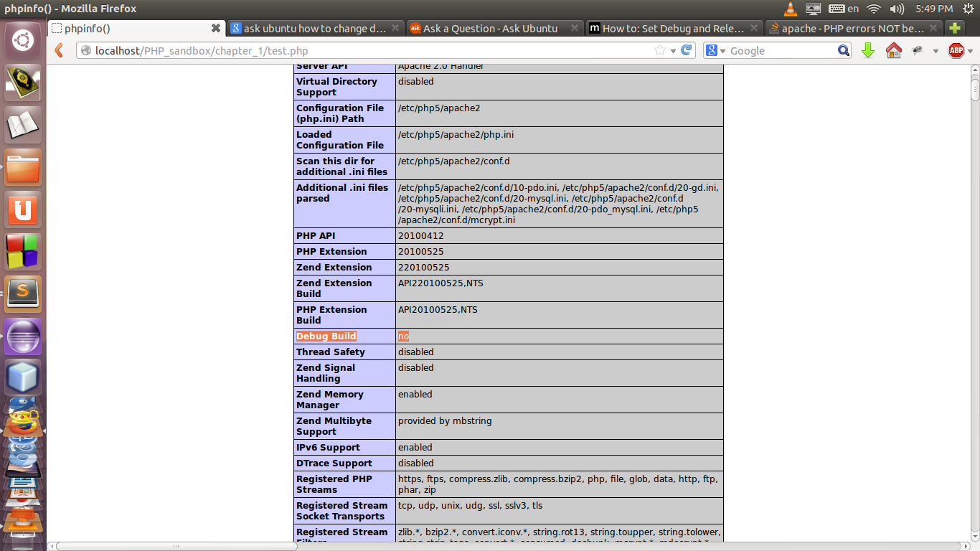The width and height of the screenshot is (980, 551).
Task: Click the 'Thread Safety' label
Action: pos(331,352)
